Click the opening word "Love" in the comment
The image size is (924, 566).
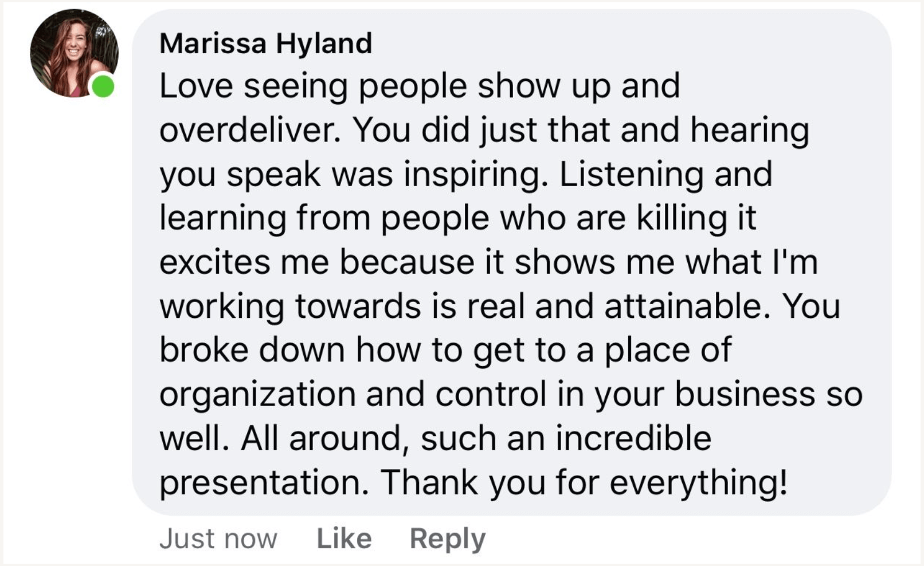coord(195,86)
